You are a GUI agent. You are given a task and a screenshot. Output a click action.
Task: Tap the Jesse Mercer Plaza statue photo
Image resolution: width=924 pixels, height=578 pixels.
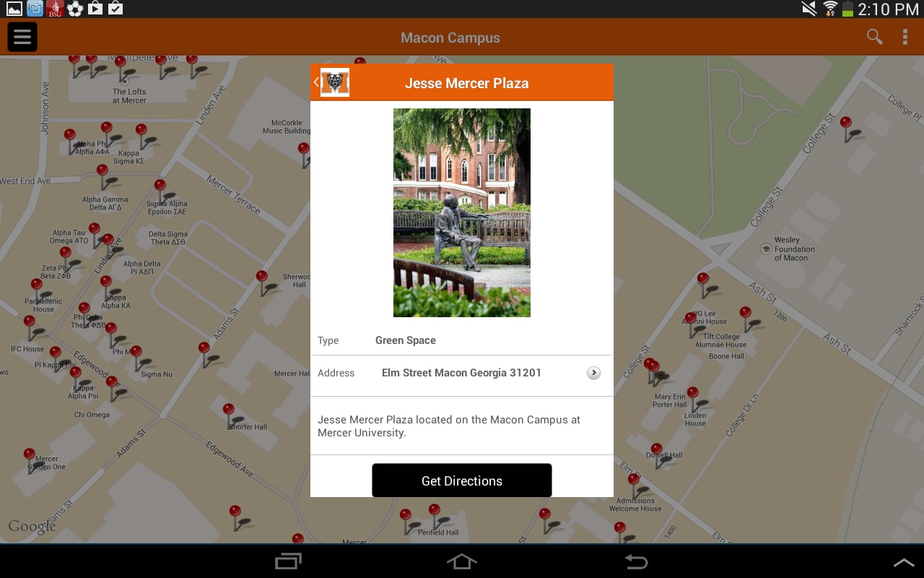point(462,212)
